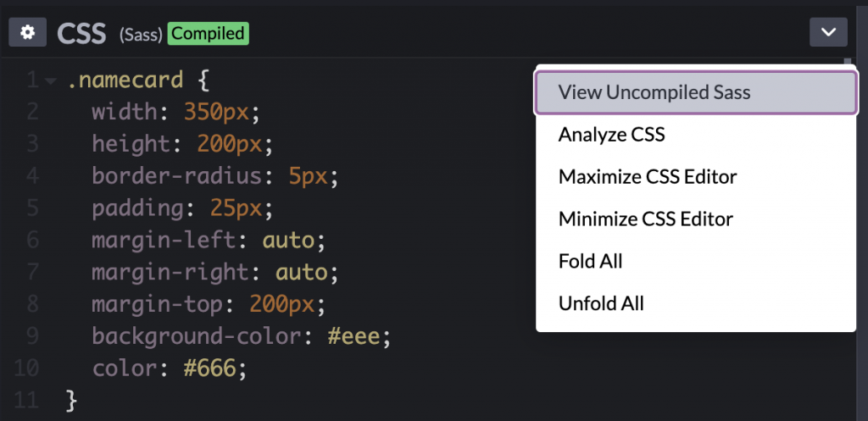The height and width of the screenshot is (421, 868).
Task: Click line number 8 in the gutter
Action: [32, 304]
